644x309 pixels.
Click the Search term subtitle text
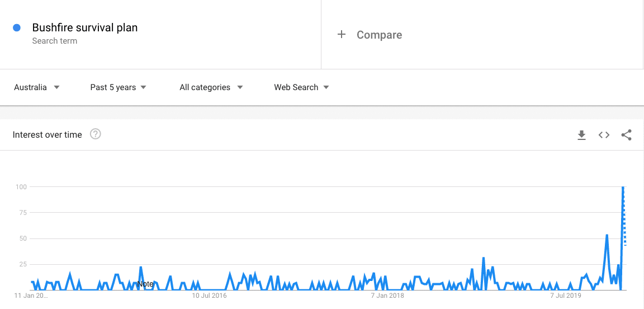click(55, 41)
